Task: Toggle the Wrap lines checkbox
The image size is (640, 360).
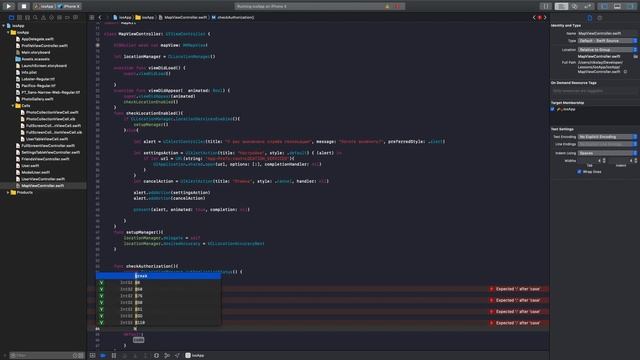Action: (579, 172)
